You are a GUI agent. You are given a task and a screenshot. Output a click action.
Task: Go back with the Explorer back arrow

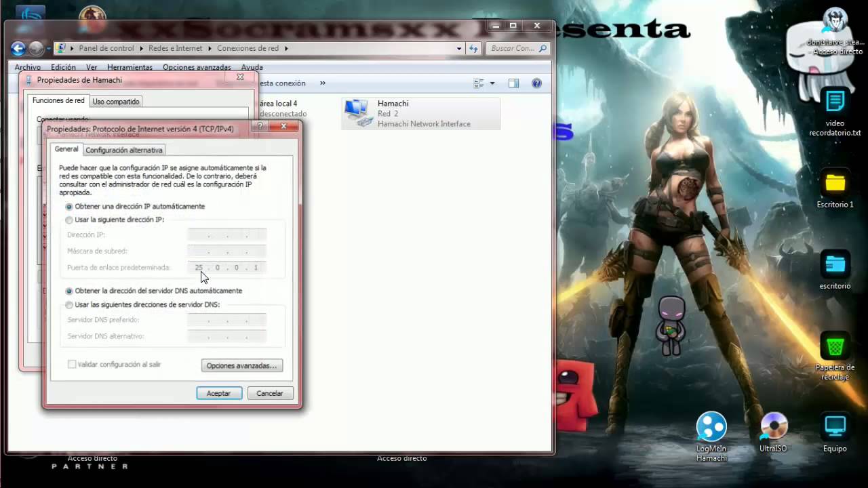[x=18, y=48]
